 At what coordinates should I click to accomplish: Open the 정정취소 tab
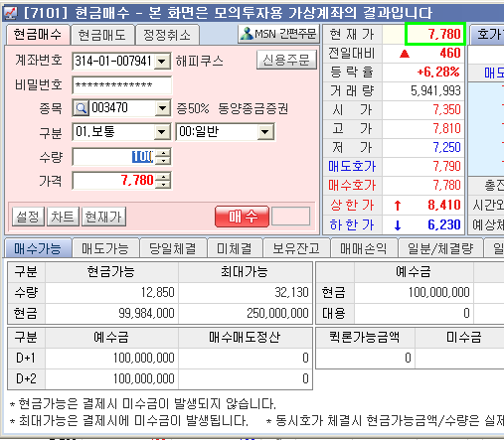(x=167, y=35)
